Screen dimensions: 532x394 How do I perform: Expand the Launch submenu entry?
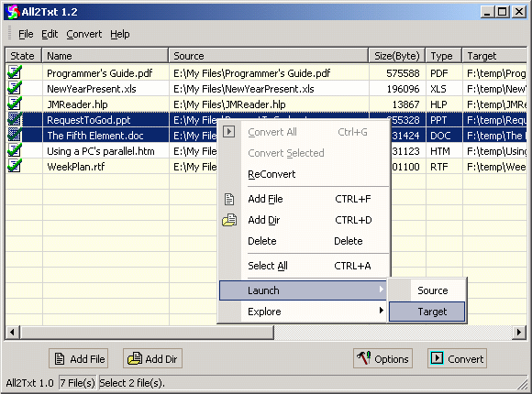coord(303,290)
